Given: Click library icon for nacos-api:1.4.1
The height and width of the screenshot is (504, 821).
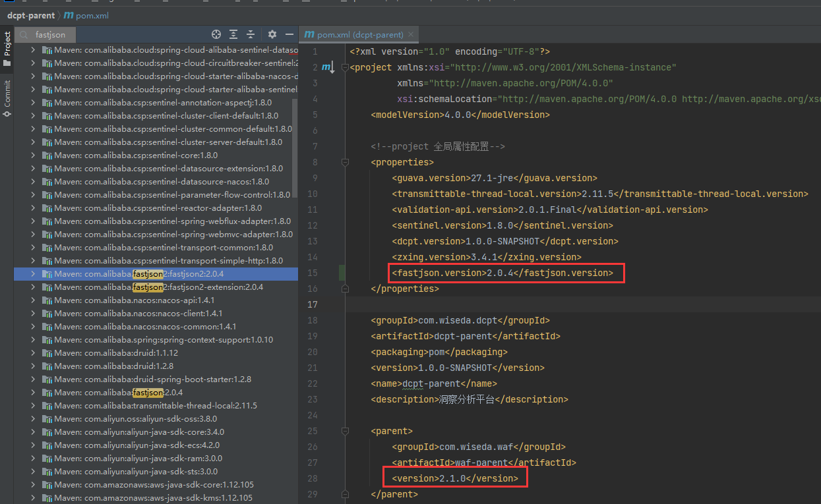Looking at the screenshot, I should (x=47, y=300).
